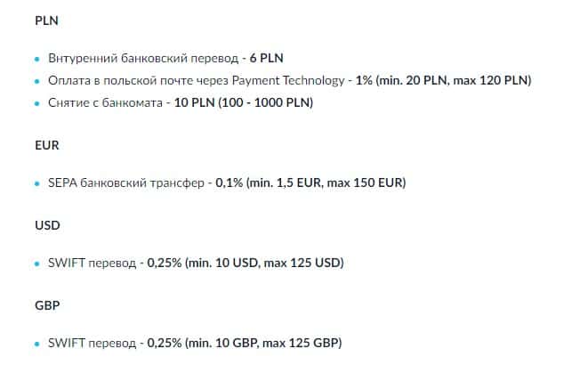
Task: Click the 1% (min. 20 PLN, max 120 PLN) fee
Action: [444, 80]
